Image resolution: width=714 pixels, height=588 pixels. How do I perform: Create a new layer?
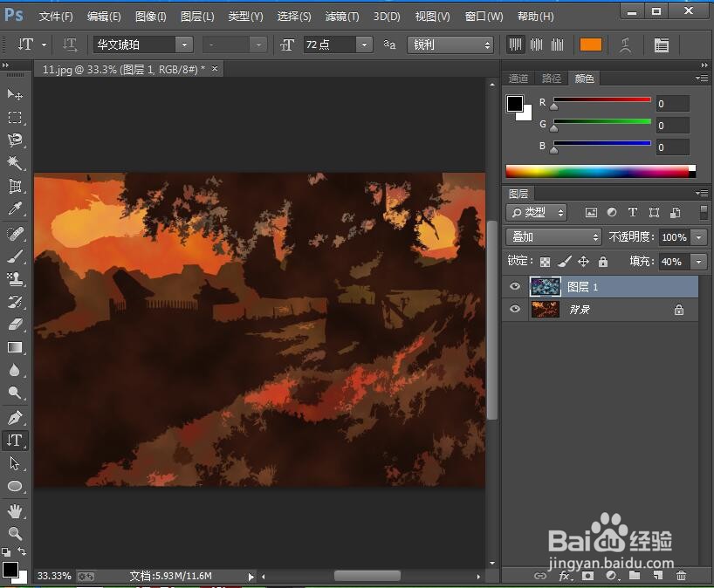[x=657, y=575]
